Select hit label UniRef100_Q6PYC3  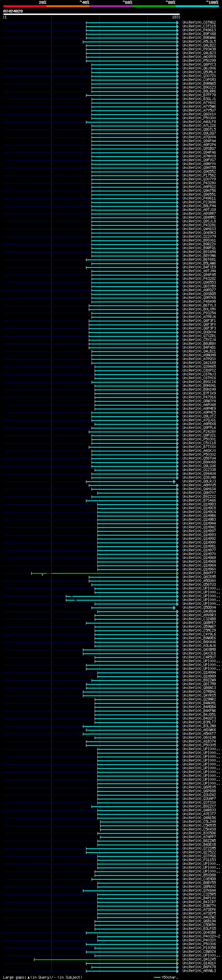(x=199, y=64)
